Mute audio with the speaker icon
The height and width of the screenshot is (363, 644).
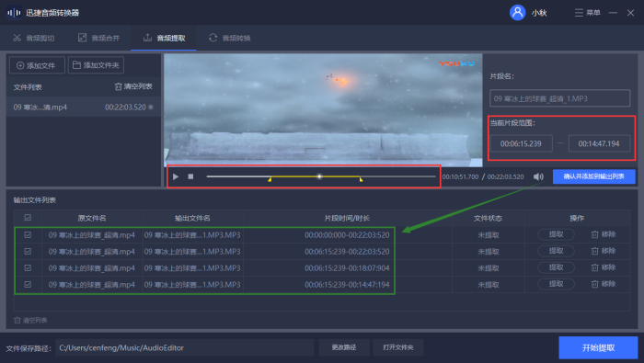538,176
